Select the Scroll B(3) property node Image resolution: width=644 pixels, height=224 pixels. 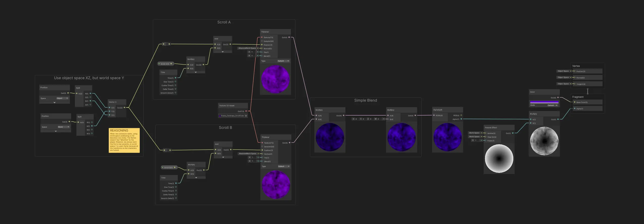(x=169, y=167)
